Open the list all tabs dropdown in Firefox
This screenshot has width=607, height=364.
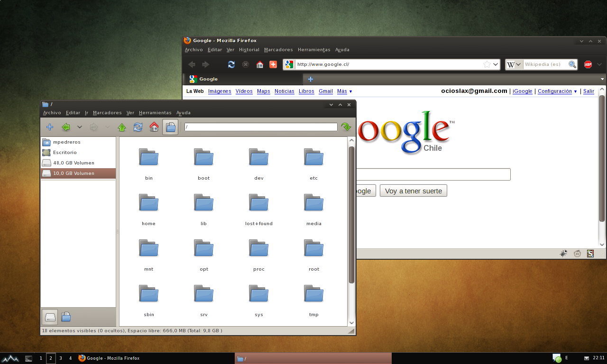[602, 79]
